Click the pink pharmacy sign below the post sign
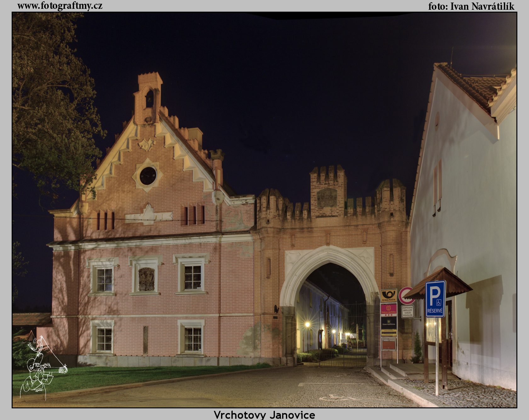 coord(389,310)
